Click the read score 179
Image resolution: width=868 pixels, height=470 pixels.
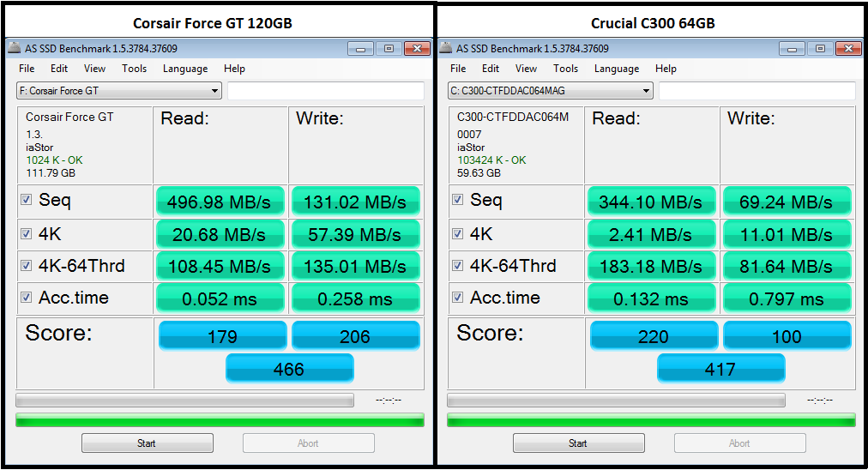click(x=222, y=336)
